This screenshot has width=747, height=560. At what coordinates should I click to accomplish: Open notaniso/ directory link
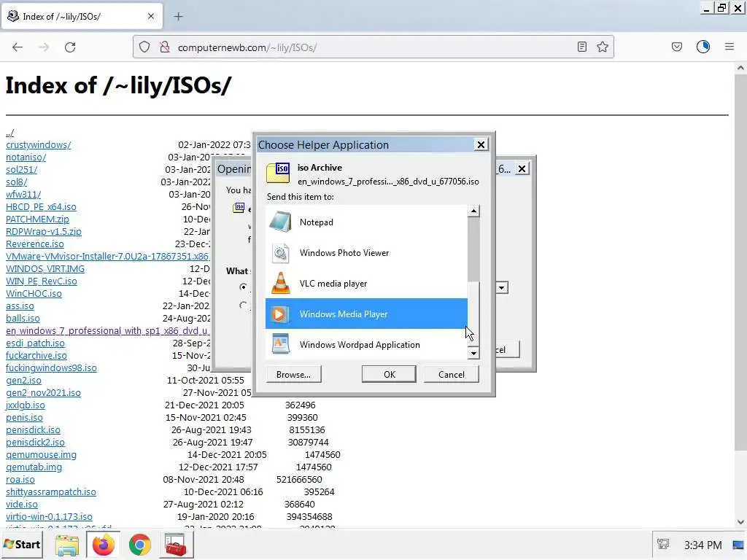tap(26, 157)
